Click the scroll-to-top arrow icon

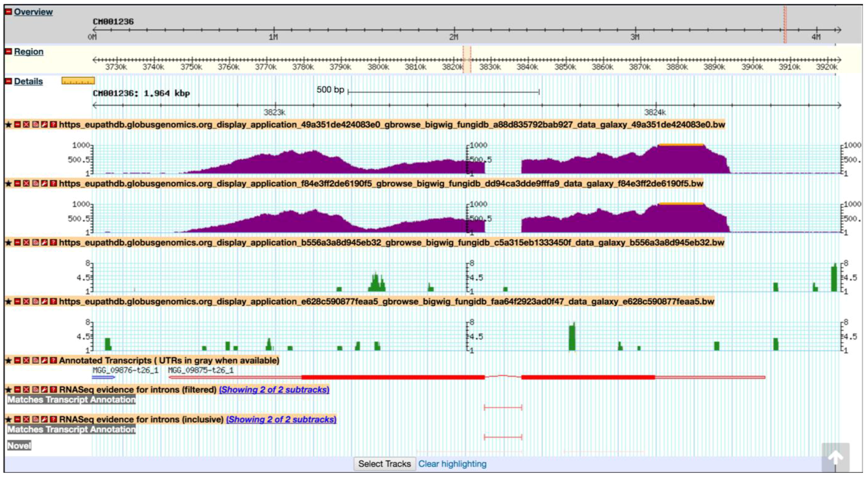click(835, 457)
